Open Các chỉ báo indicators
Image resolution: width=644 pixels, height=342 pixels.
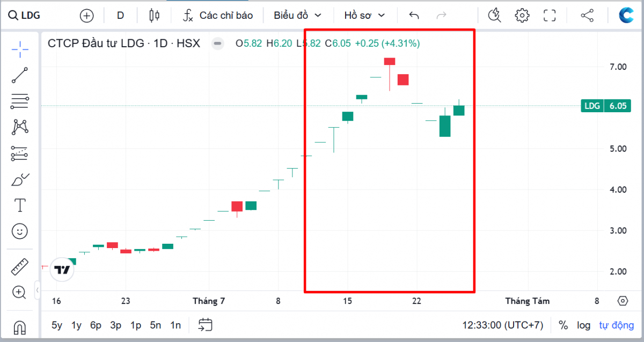[x=217, y=15]
